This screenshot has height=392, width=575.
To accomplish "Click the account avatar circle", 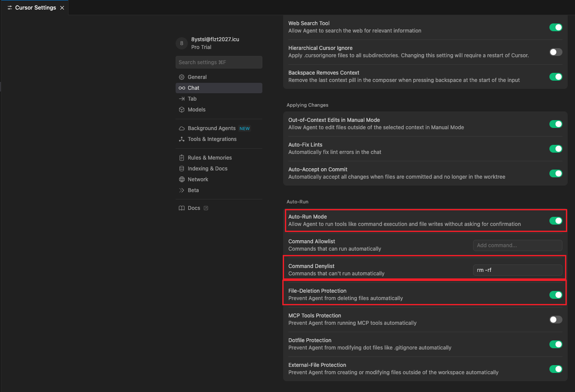I will pyautogui.click(x=182, y=43).
